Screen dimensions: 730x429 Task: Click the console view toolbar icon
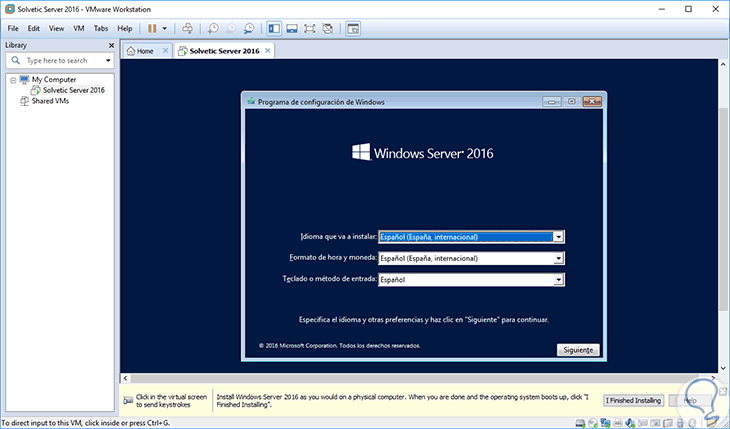[353, 28]
